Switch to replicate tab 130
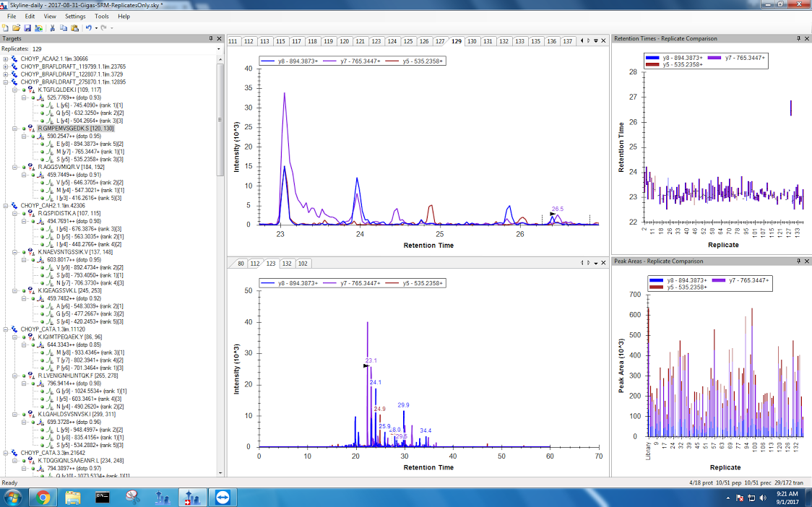This screenshot has width=812, height=507. [x=472, y=41]
